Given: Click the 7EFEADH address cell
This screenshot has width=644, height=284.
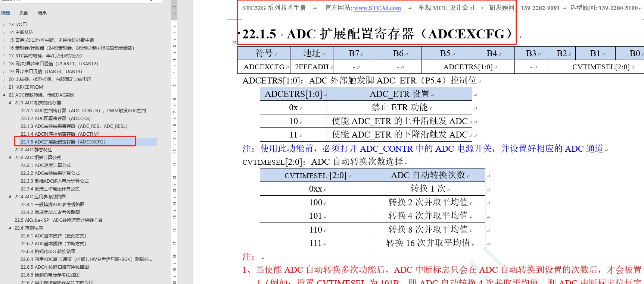Looking at the screenshot, I should click(312, 67).
